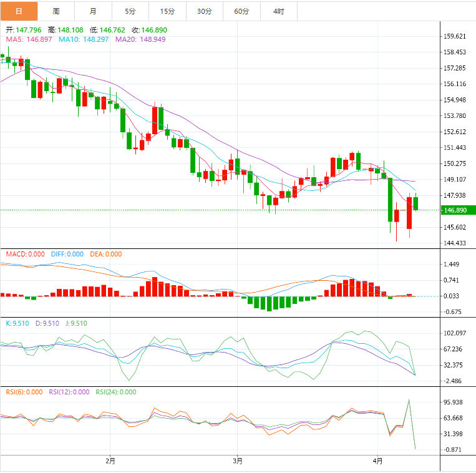
Task: Click the 3月 date axis marker
Action: tap(238, 461)
